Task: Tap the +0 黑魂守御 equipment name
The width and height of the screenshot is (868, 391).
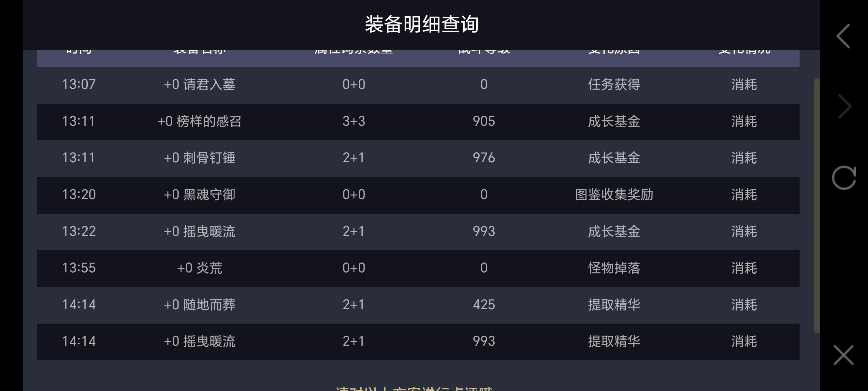Action: 199,195
